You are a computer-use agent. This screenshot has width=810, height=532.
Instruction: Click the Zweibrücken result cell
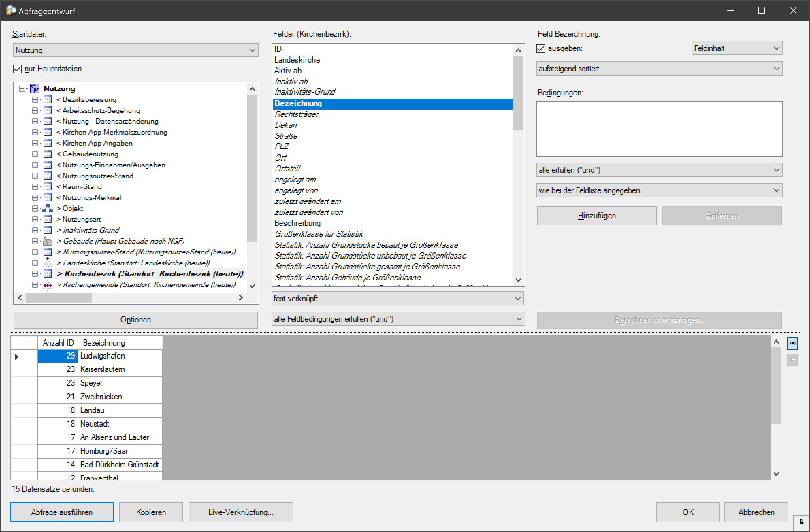pyautogui.click(x=120, y=397)
